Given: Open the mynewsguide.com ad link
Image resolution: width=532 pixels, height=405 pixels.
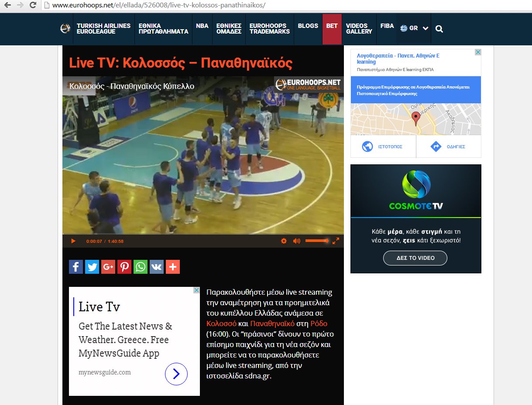Looking at the screenshot, I should coord(105,372).
